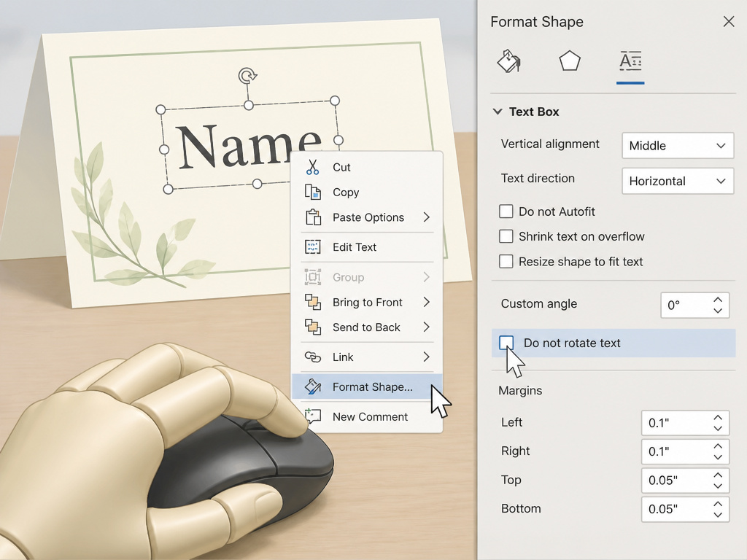Viewport: 747px width, 560px height.
Task: Open the Vertical alignment Middle dropdown
Action: (678, 146)
